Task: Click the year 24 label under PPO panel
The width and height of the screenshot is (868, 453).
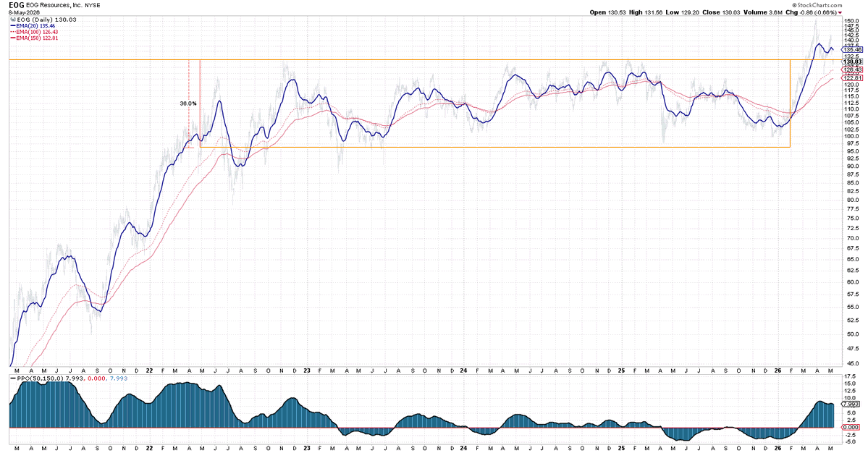Action: tap(464, 449)
